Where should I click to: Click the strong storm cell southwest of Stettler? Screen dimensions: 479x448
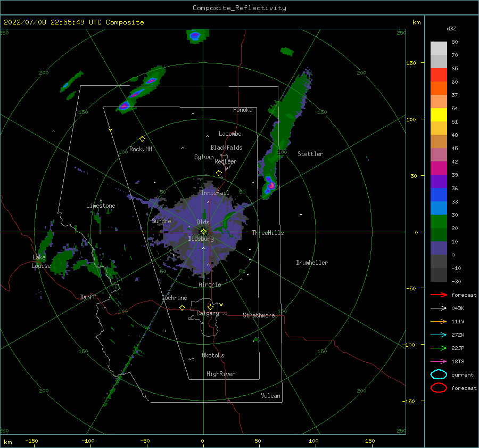pyautogui.click(x=269, y=185)
